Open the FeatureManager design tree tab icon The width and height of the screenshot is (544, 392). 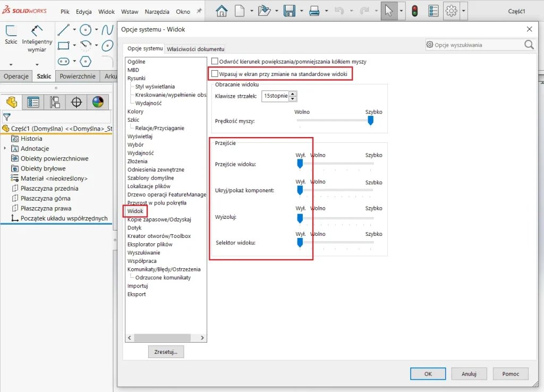pyautogui.click(x=12, y=102)
